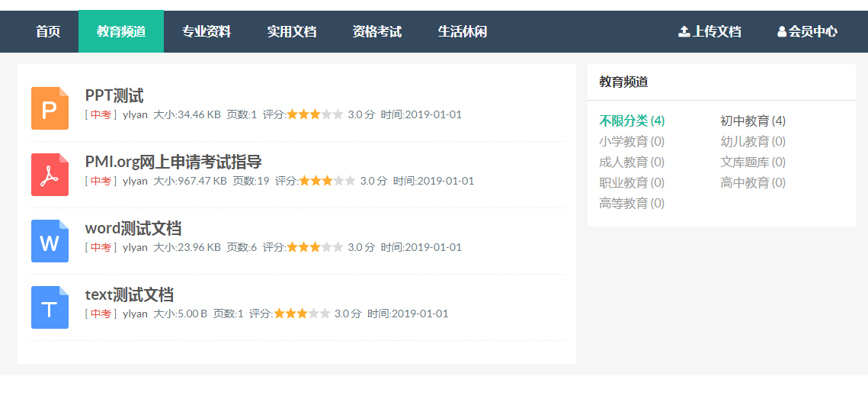Filter by 初中教育 (4) category
This screenshot has width=868, height=402.
(x=753, y=121)
